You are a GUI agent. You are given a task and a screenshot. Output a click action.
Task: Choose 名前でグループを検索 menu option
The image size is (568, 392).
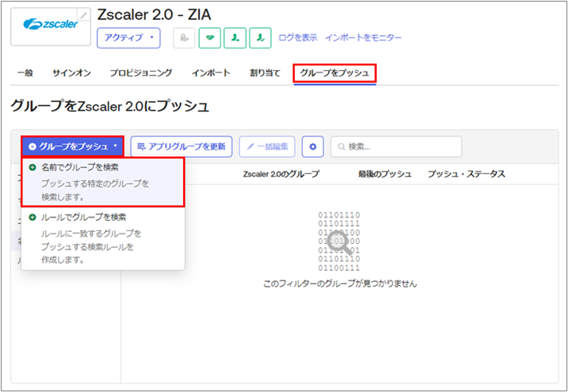[x=104, y=182]
